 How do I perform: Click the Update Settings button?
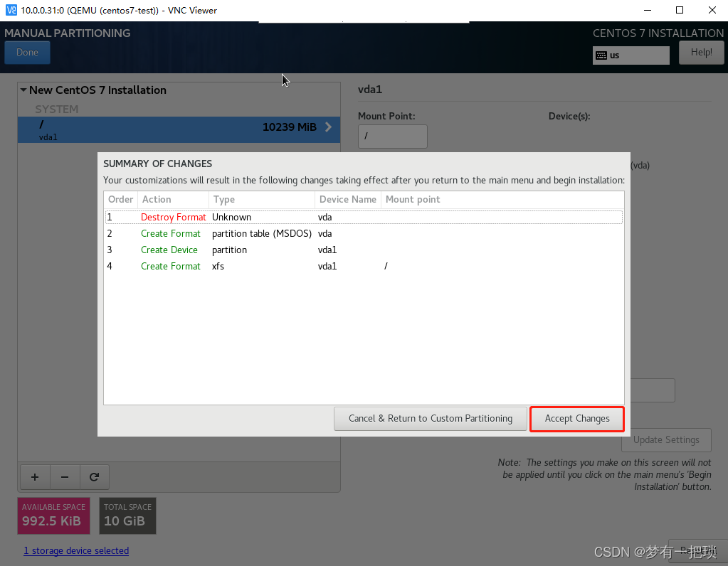coord(666,440)
